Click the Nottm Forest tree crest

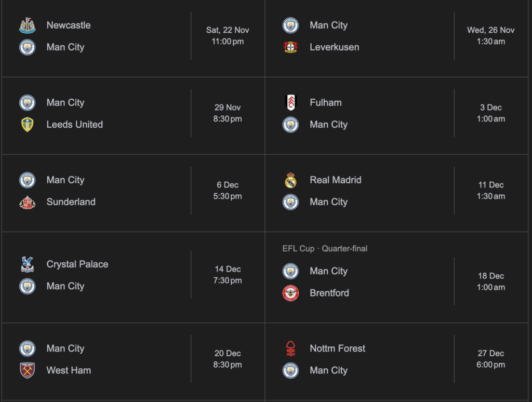click(x=290, y=349)
